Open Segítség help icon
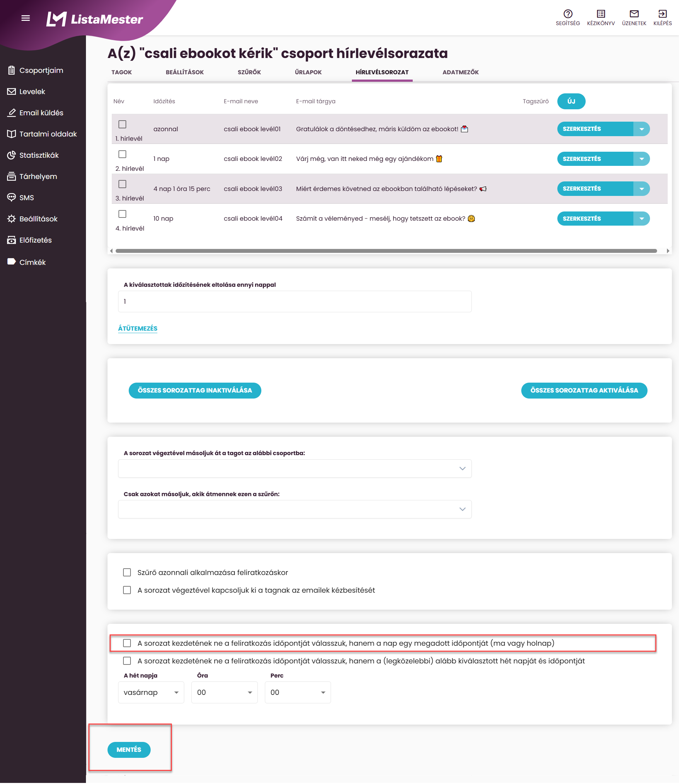The image size is (679, 784). pyautogui.click(x=568, y=17)
